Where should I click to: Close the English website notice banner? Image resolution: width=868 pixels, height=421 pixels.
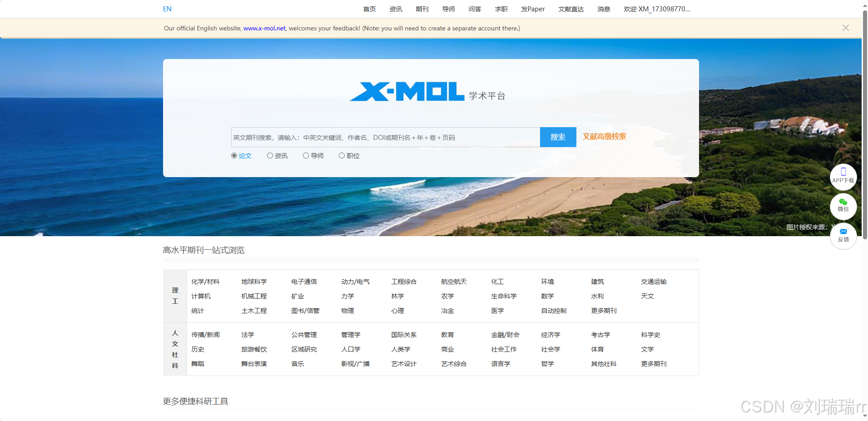tap(845, 28)
